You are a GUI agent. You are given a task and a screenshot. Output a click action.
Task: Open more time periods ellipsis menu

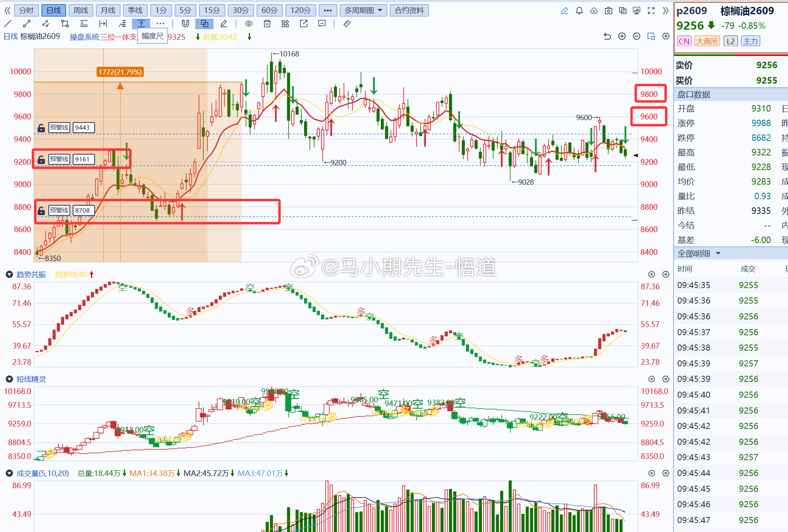[328, 11]
